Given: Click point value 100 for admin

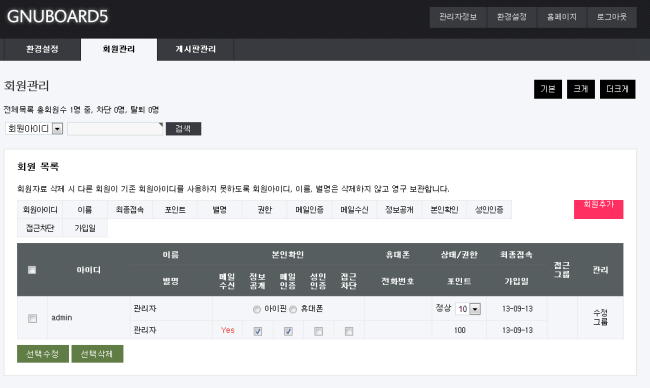Looking at the screenshot, I should tap(459, 330).
